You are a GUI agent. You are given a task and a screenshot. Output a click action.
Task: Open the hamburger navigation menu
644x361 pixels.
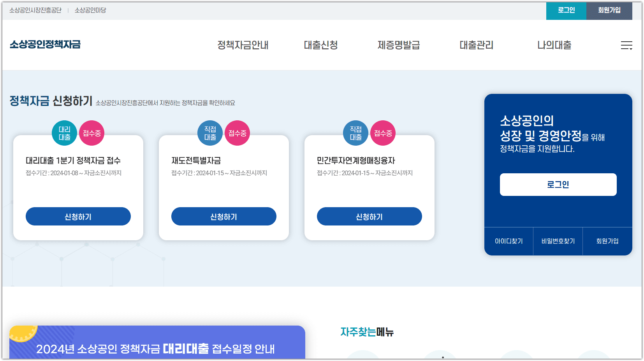(x=627, y=45)
